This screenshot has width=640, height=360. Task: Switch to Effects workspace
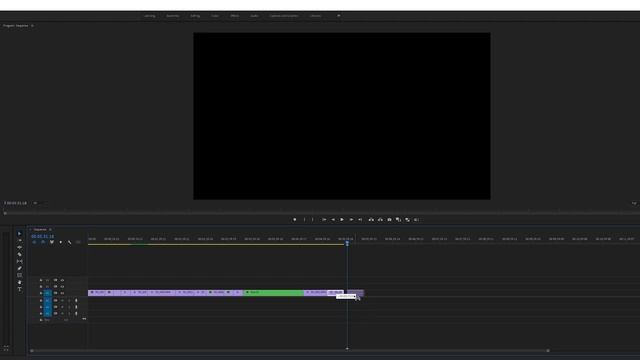(x=235, y=16)
